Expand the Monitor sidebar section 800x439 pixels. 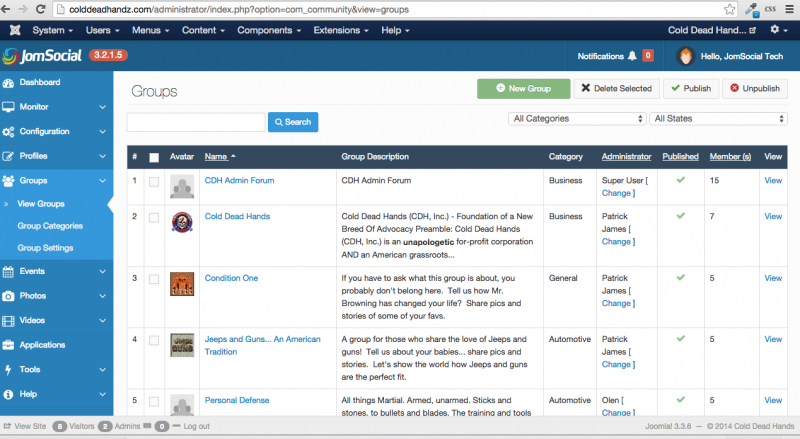(103, 107)
